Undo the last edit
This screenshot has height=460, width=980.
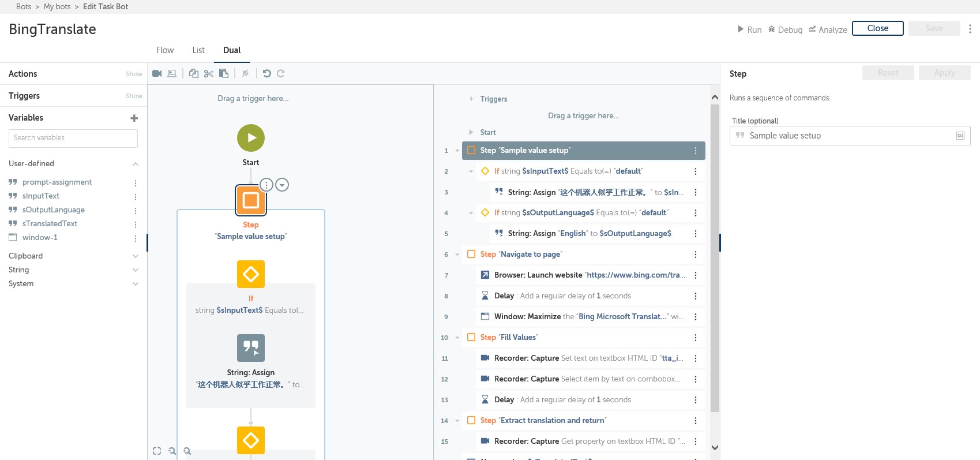(x=266, y=73)
